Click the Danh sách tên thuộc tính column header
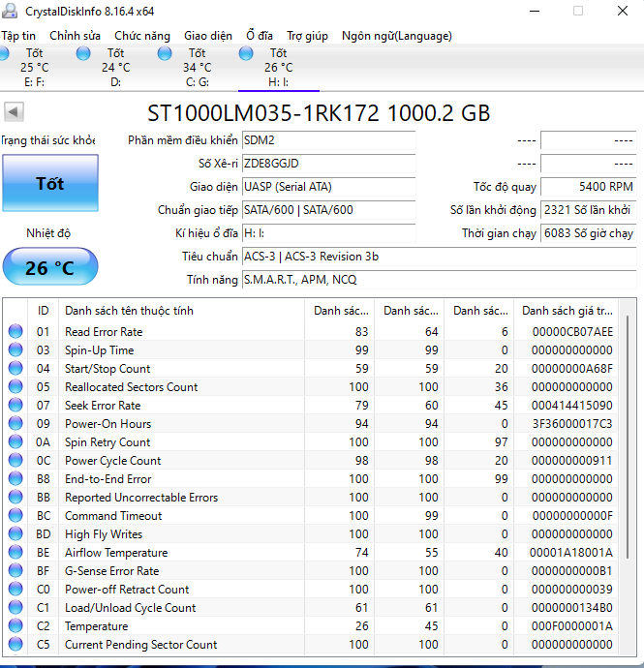 pos(182,311)
